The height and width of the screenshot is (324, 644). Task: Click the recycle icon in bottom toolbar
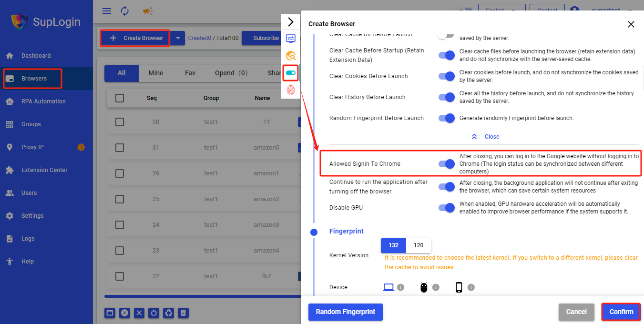168,313
